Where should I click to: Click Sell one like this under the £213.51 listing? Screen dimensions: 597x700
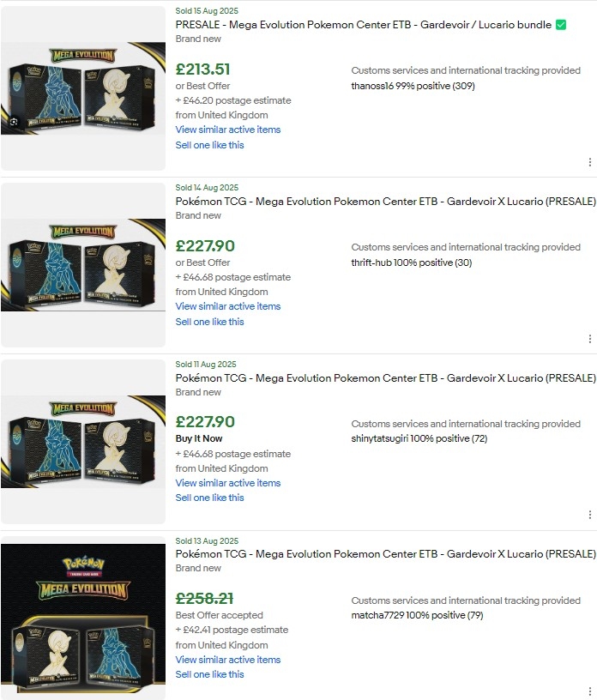209,145
